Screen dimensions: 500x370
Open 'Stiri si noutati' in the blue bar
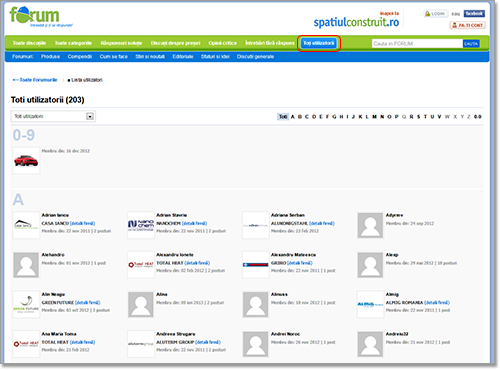click(x=150, y=57)
